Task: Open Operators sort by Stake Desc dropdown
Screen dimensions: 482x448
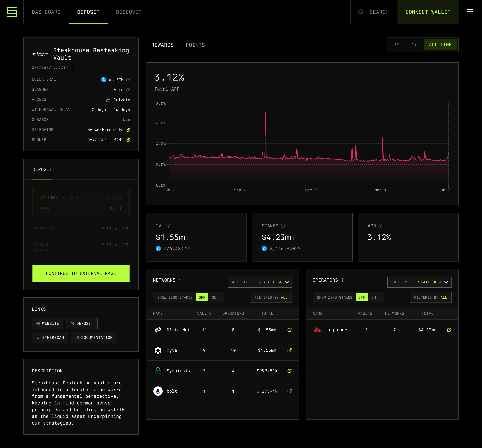Action: click(x=419, y=282)
